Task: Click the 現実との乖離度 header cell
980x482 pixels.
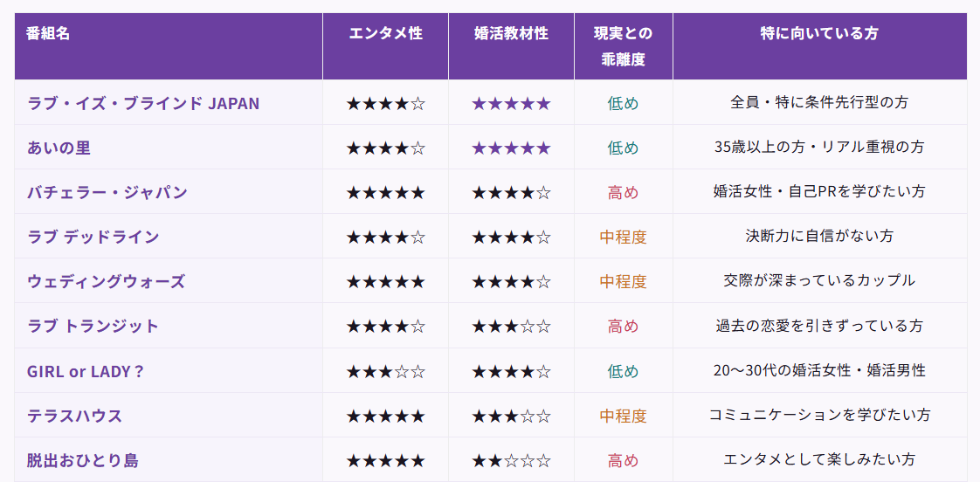Action: (623, 46)
